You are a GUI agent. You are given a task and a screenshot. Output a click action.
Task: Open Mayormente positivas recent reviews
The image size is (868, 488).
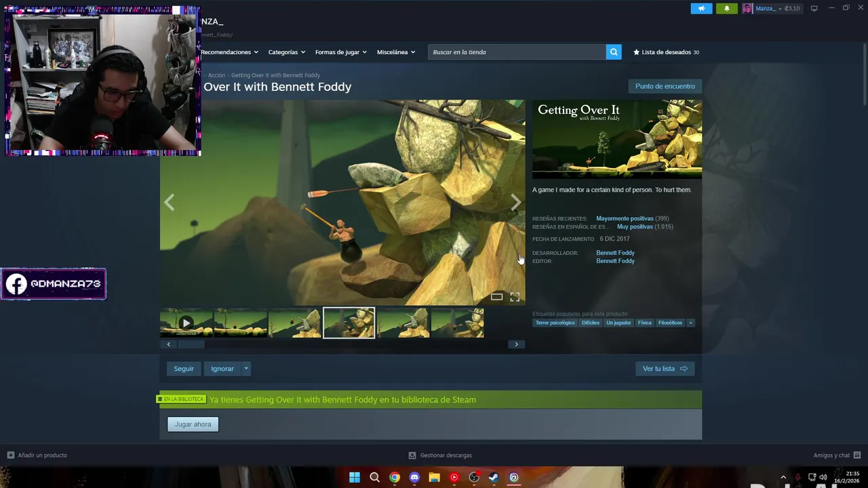tap(625, 218)
